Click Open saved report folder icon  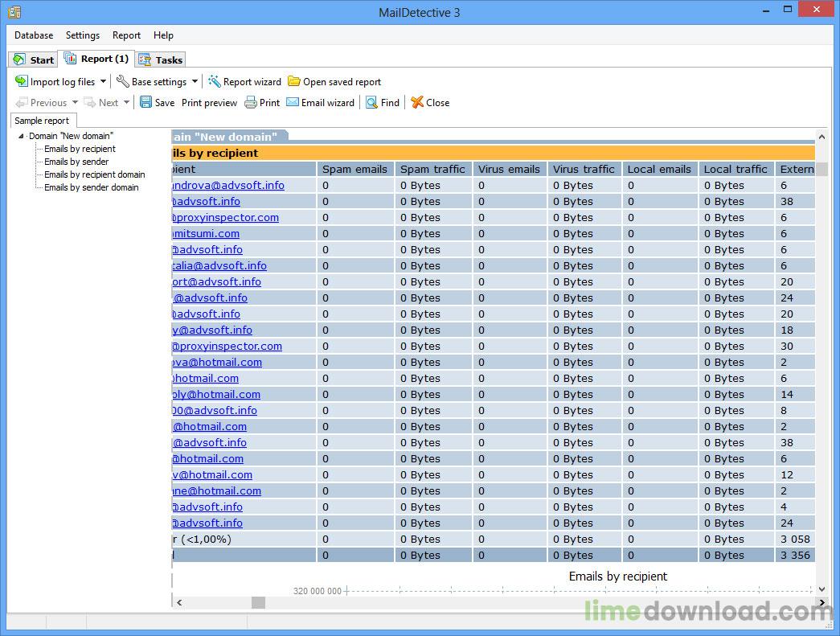(x=293, y=81)
